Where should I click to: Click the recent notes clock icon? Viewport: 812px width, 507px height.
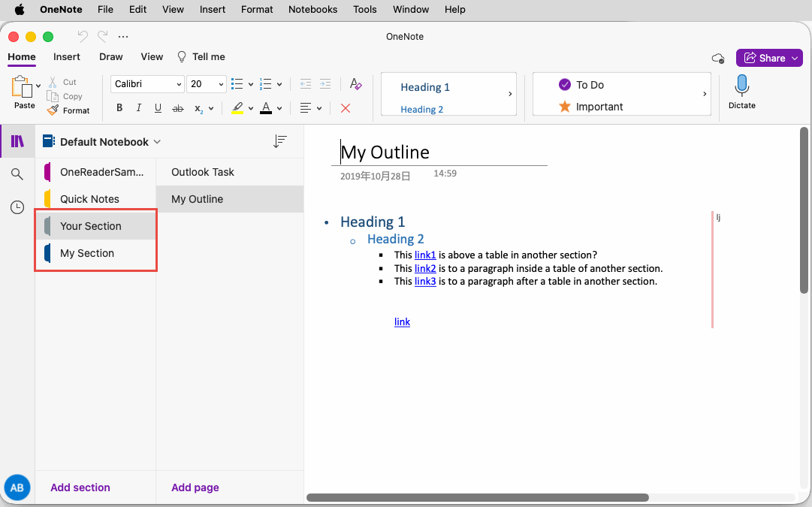click(17, 207)
